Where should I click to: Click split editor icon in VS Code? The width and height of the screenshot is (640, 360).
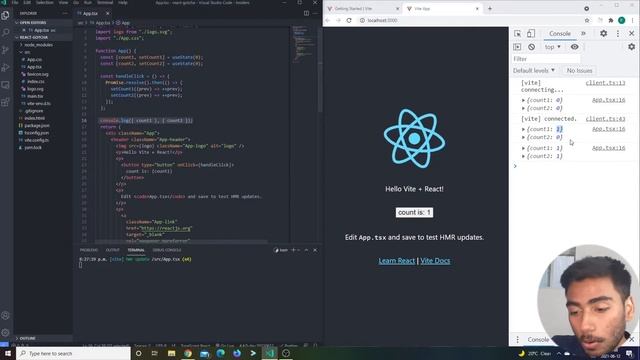pos(306,13)
